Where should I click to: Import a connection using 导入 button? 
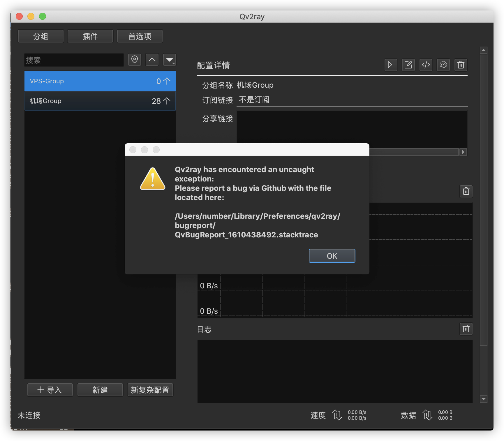(x=50, y=390)
